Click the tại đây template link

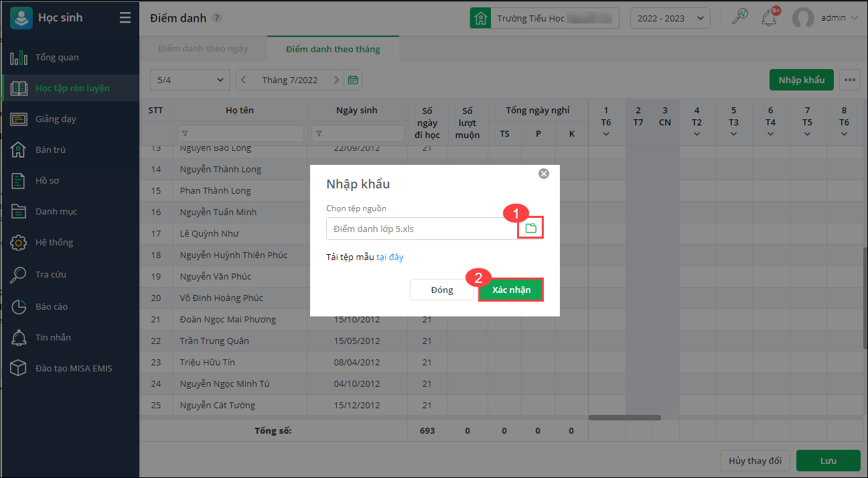point(390,257)
